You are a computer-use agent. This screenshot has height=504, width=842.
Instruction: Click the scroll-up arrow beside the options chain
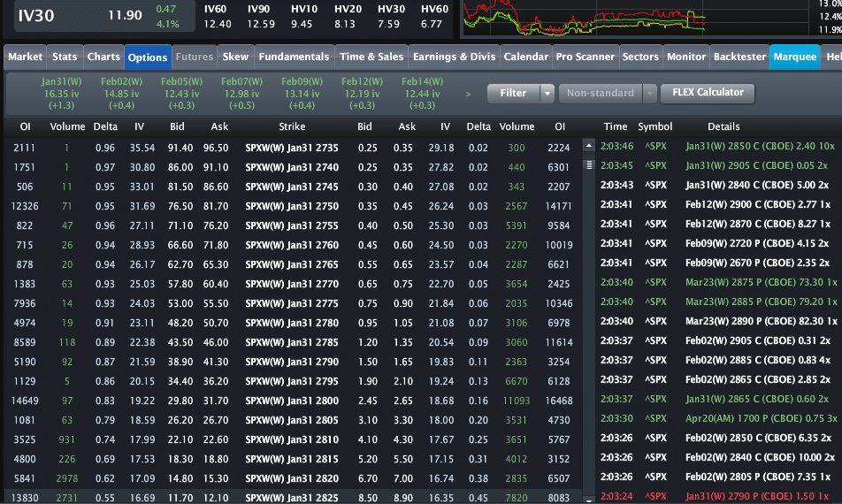[589, 146]
